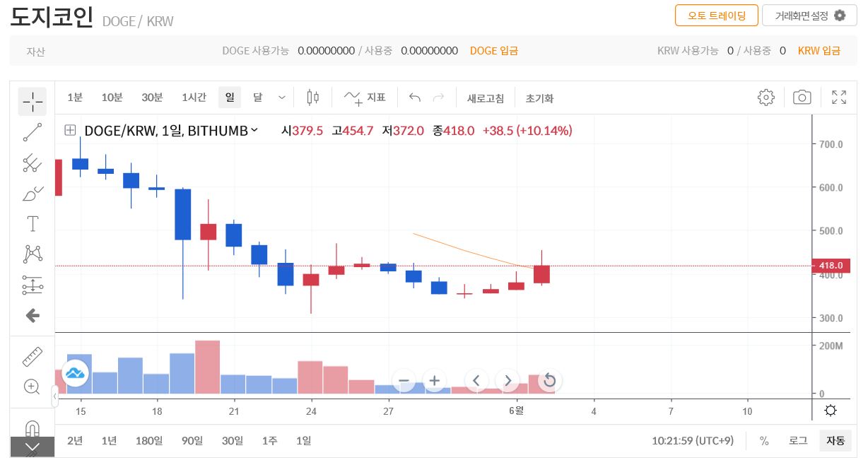Click the 새로고침 refresh button
The image size is (868, 460).
486,98
